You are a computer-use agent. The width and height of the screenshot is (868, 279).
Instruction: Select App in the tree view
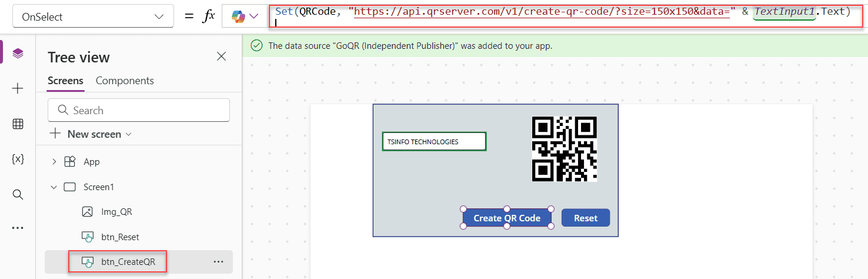(x=92, y=161)
